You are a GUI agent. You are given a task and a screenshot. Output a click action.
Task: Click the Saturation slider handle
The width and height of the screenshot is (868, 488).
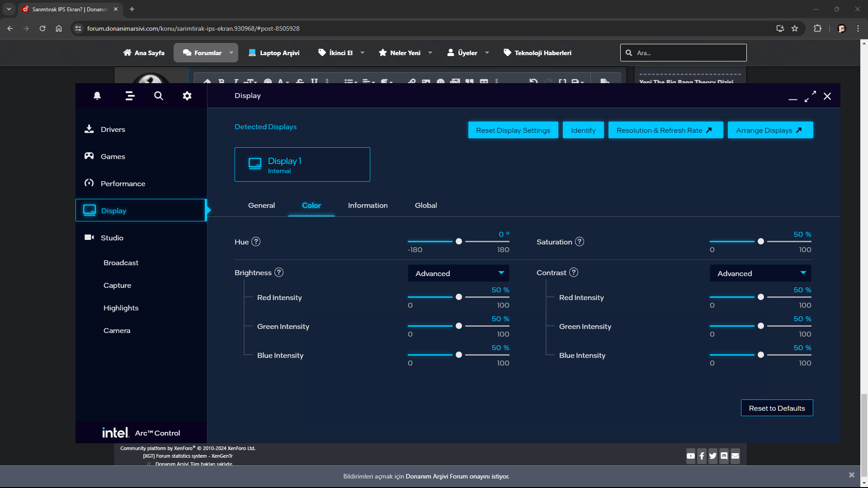point(761,242)
